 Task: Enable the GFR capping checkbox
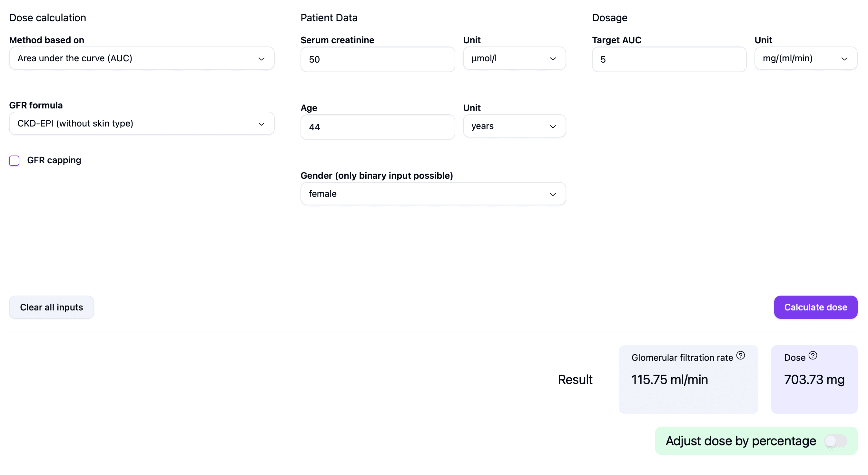pos(14,160)
